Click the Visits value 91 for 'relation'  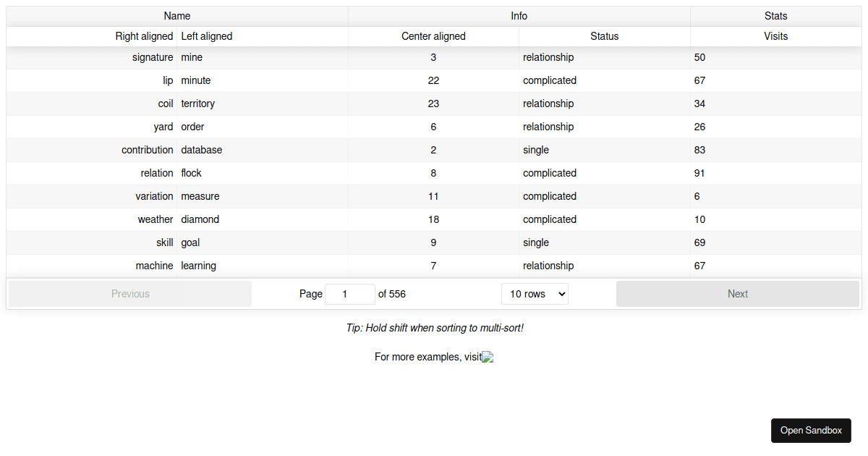[699, 173]
